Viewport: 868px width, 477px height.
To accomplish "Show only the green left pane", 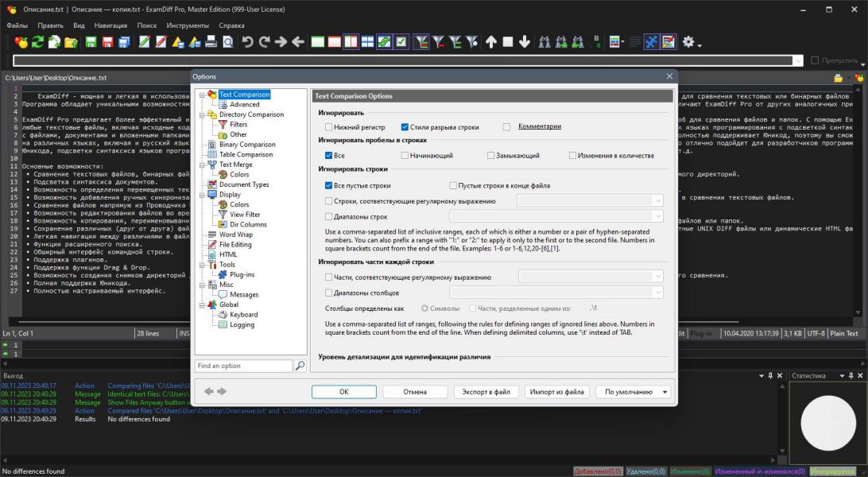I will (318, 42).
